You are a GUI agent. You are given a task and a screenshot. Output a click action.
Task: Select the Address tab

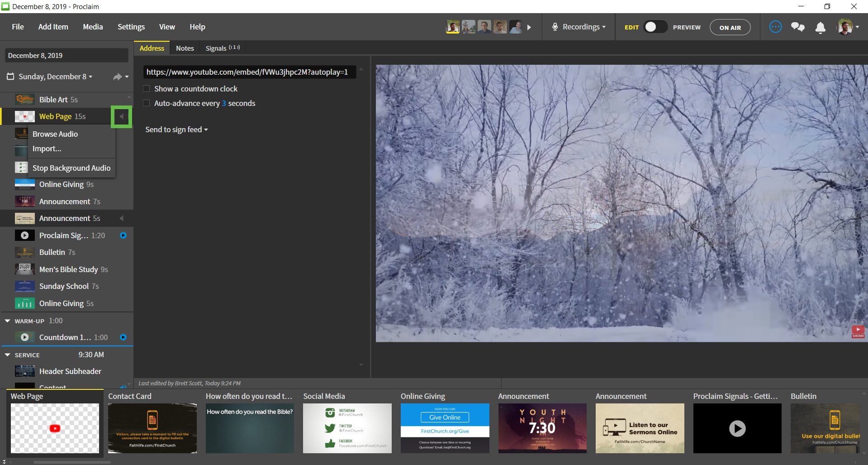(x=152, y=48)
